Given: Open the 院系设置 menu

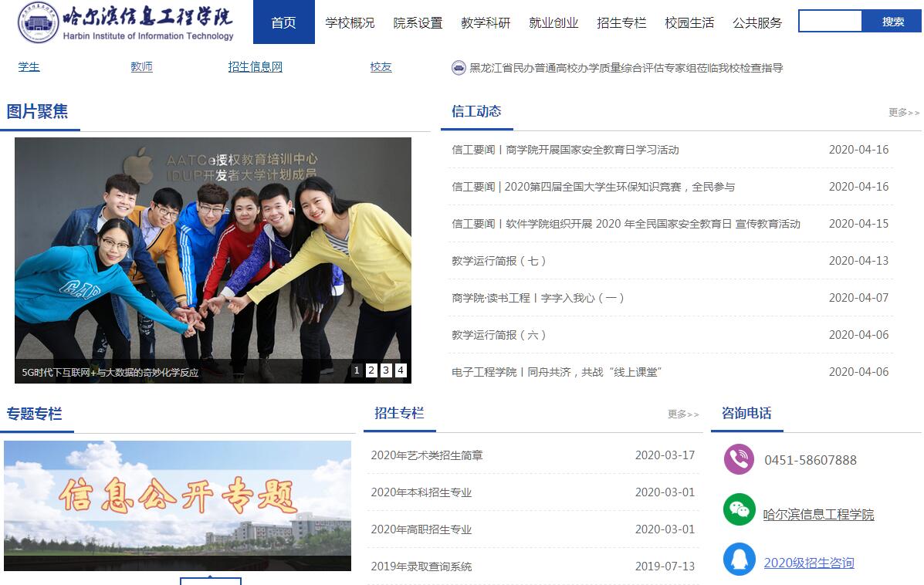Looking at the screenshot, I should click(418, 22).
